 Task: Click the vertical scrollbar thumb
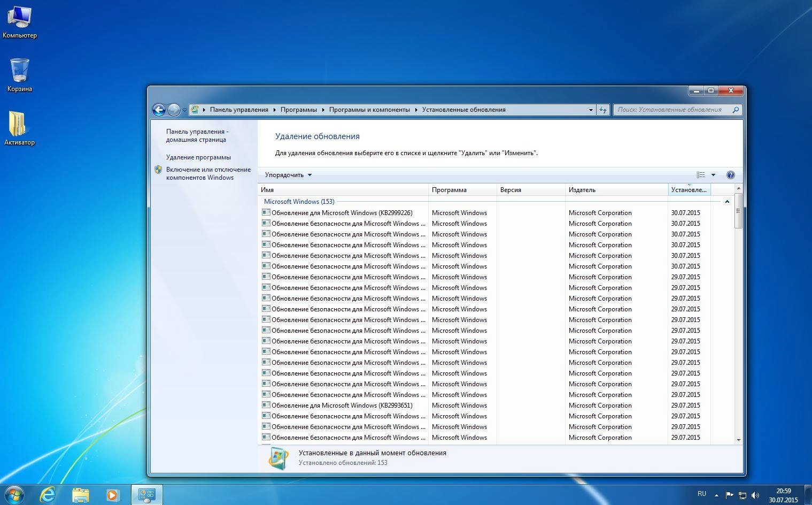pos(739,211)
